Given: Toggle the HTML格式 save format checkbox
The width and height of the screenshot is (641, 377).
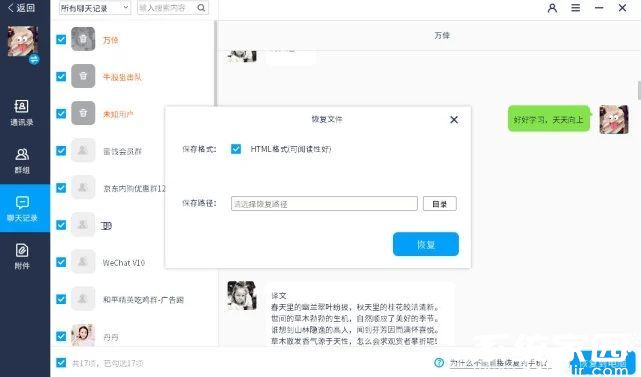Looking at the screenshot, I should [236, 149].
